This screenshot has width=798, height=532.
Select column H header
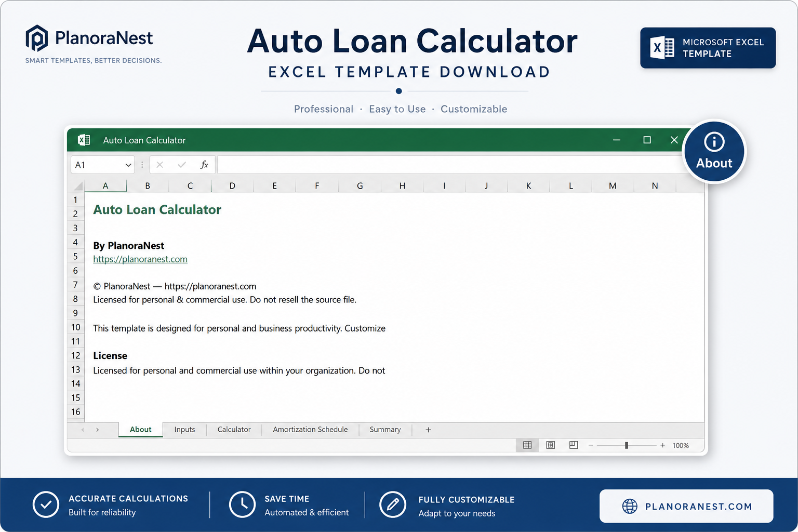coord(402,185)
